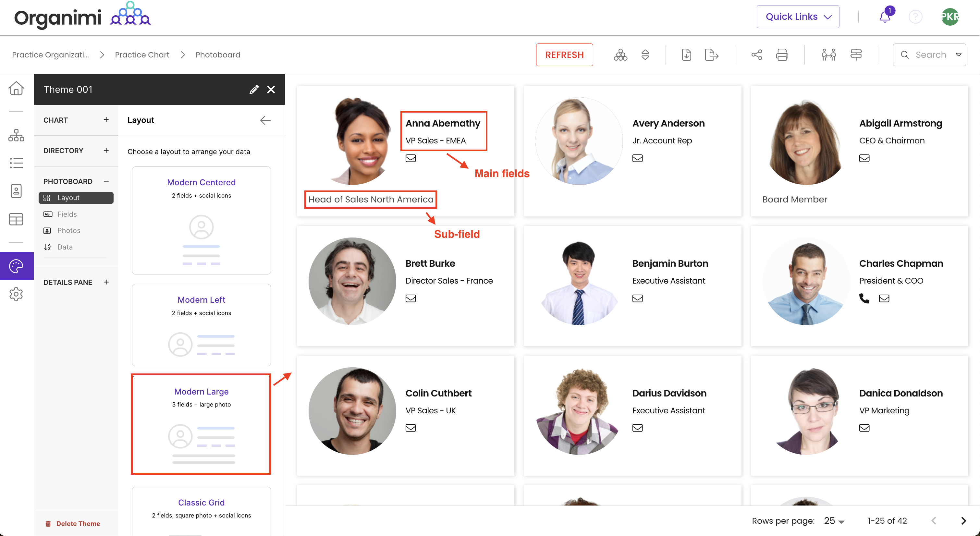980x536 pixels.
Task: Open the person profile sidebar icon
Action: tap(16, 190)
